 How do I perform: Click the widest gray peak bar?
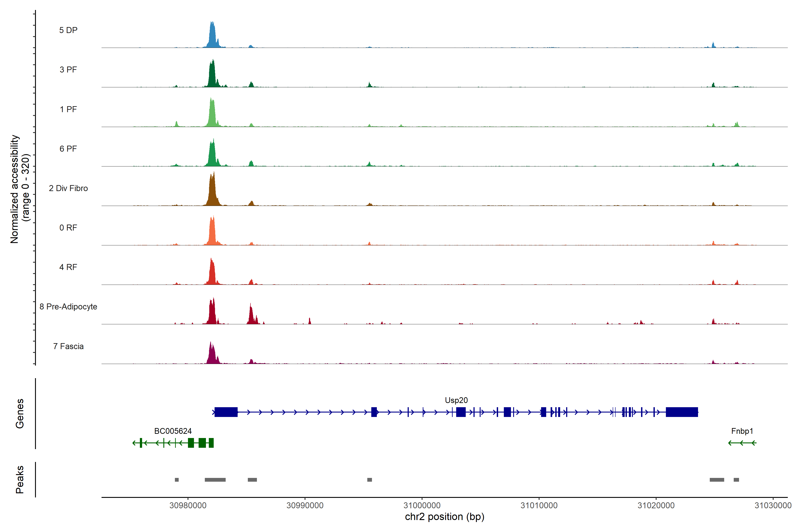point(215,480)
